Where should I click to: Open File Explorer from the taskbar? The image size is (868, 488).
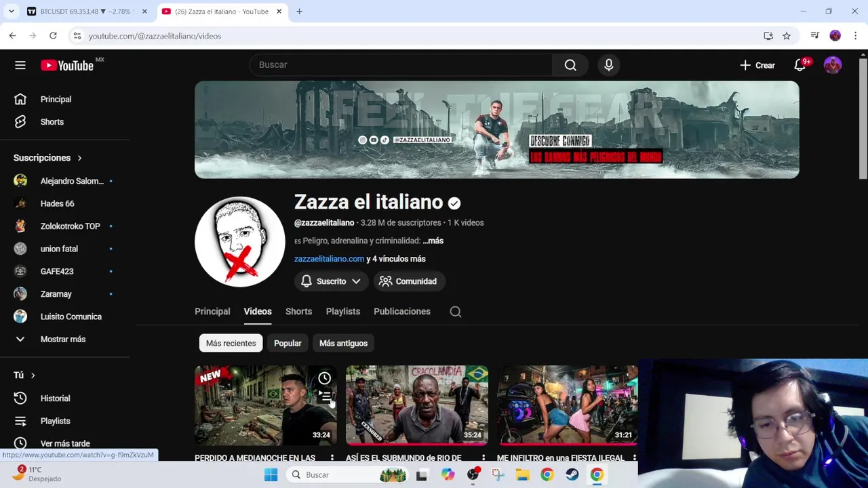click(522, 474)
